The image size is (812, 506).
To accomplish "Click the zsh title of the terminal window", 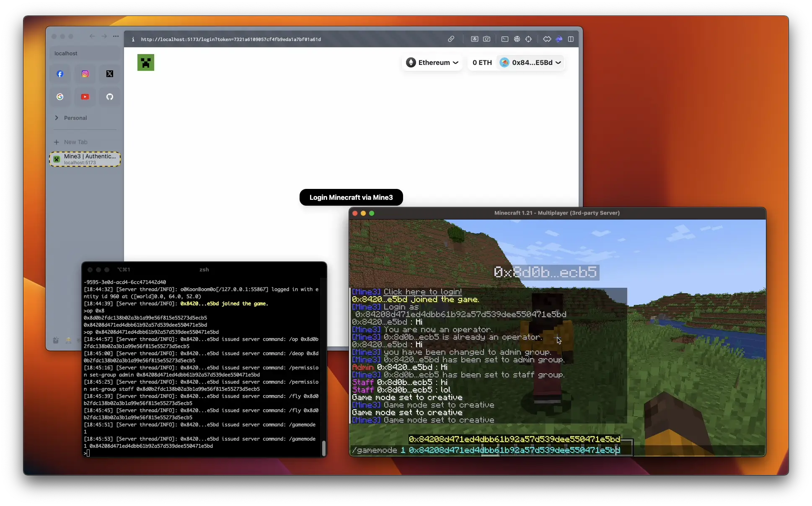I will [204, 269].
